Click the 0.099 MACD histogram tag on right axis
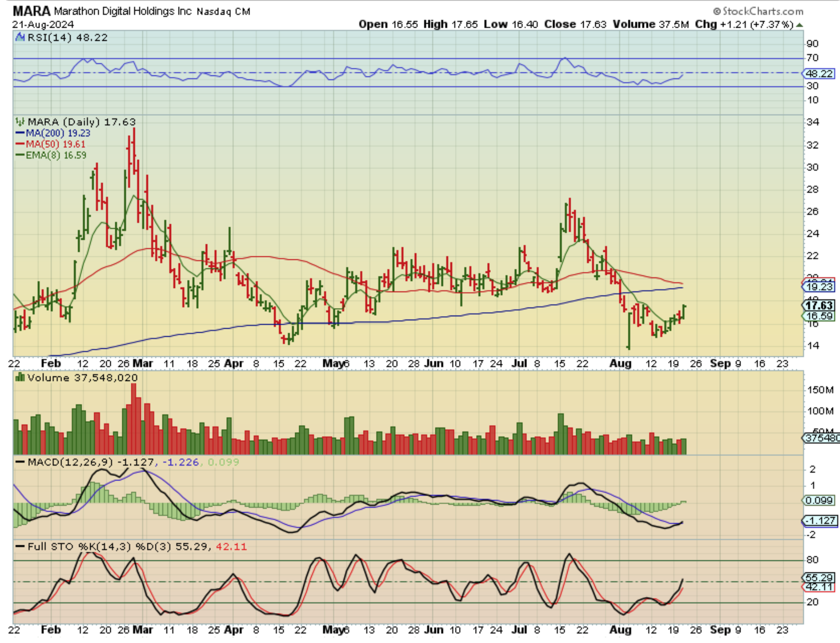 tap(819, 501)
